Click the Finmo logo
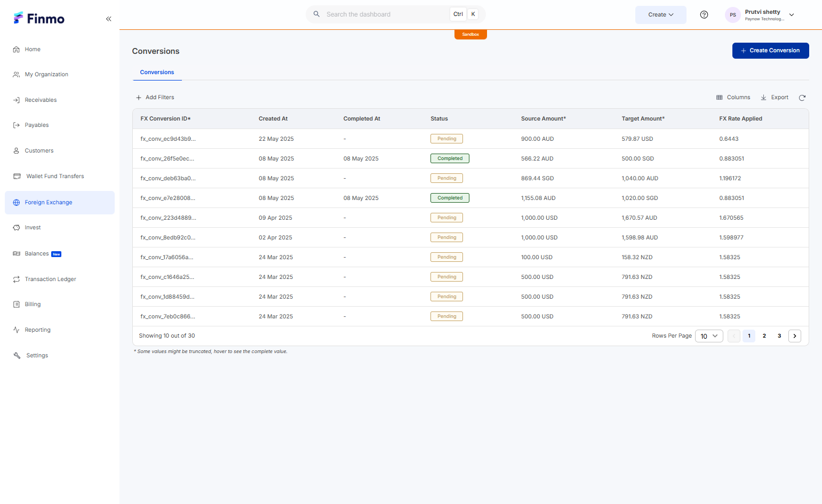 pyautogui.click(x=39, y=19)
